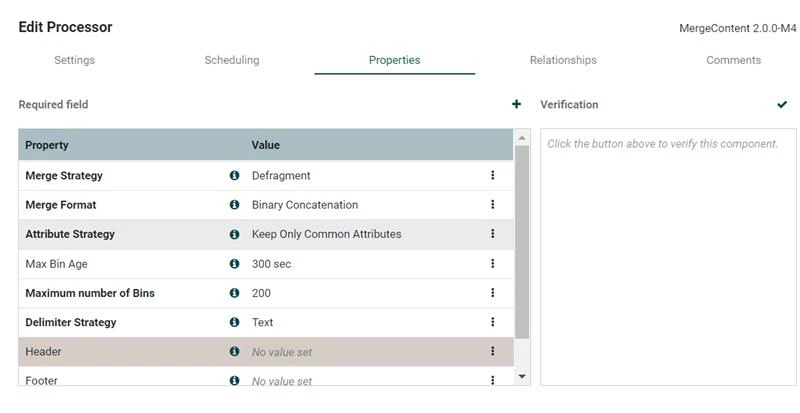Click the Edit Processor title

pyautogui.click(x=65, y=27)
